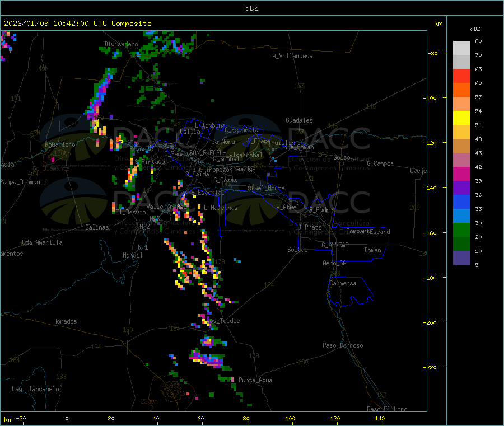
Task: Click the La_Nora map label
Action: pos(223,142)
